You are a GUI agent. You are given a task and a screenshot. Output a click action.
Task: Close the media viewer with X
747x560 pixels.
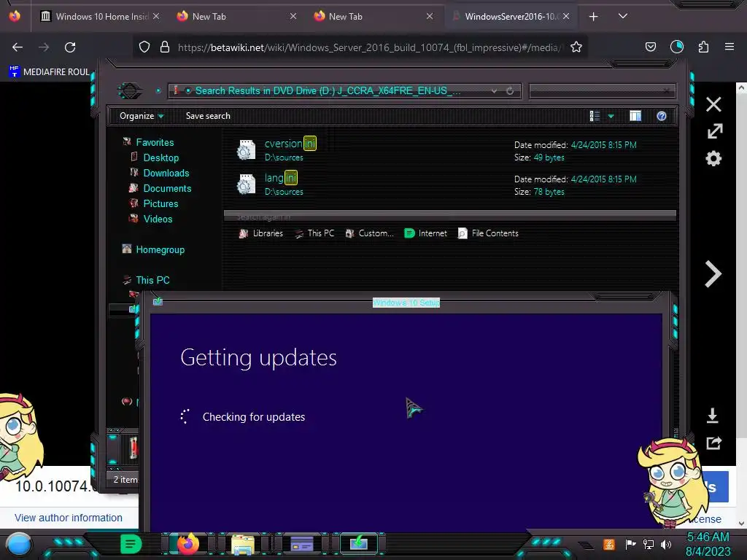[713, 104]
